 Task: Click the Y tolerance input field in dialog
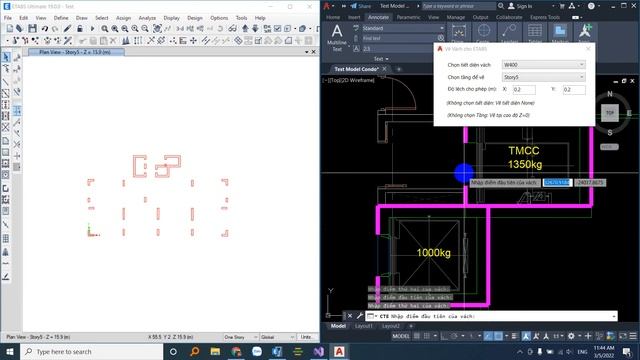pos(574,89)
